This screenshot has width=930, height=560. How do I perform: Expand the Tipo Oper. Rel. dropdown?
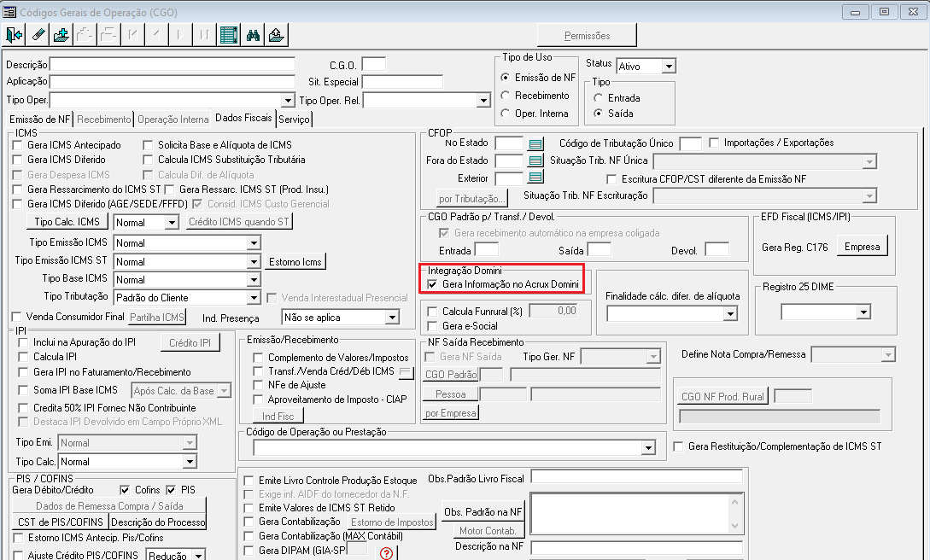pos(483,102)
